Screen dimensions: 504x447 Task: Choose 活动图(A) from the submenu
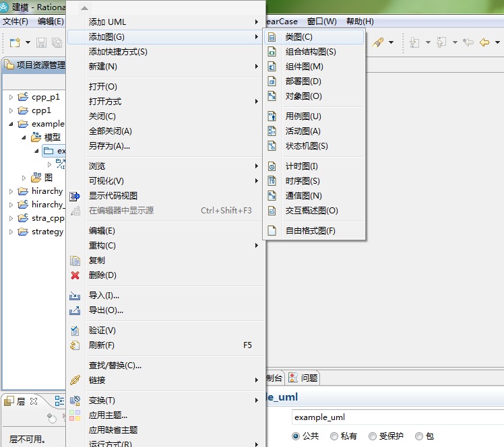click(303, 131)
